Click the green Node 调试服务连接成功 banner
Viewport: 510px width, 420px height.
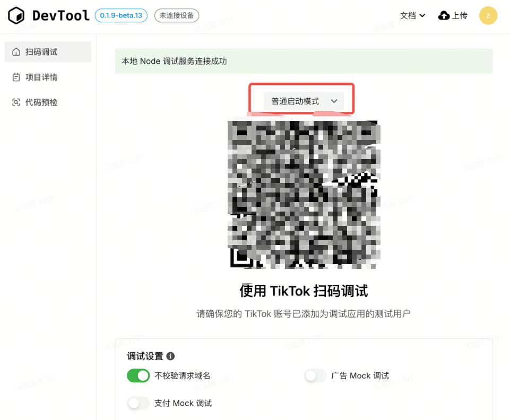pyautogui.click(x=304, y=62)
